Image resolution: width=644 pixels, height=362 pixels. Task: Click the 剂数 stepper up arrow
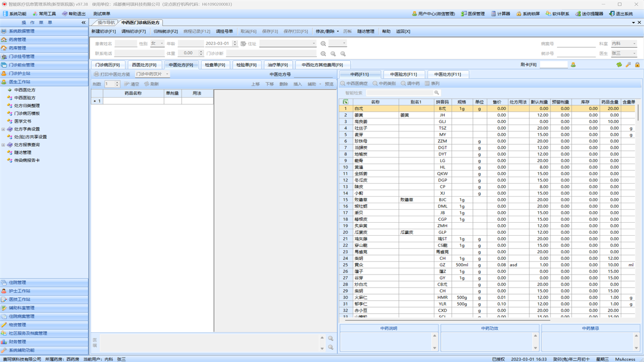(x=118, y=82)
